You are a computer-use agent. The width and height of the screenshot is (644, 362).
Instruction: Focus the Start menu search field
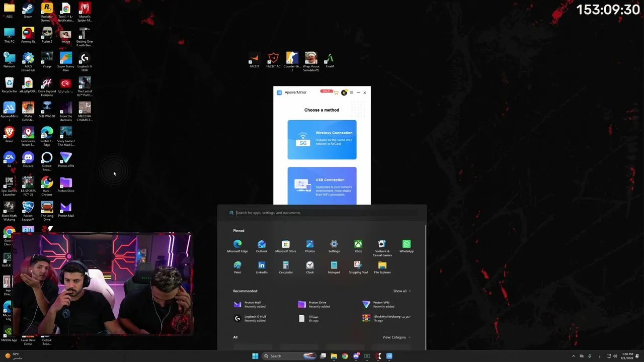coord(322,213)
